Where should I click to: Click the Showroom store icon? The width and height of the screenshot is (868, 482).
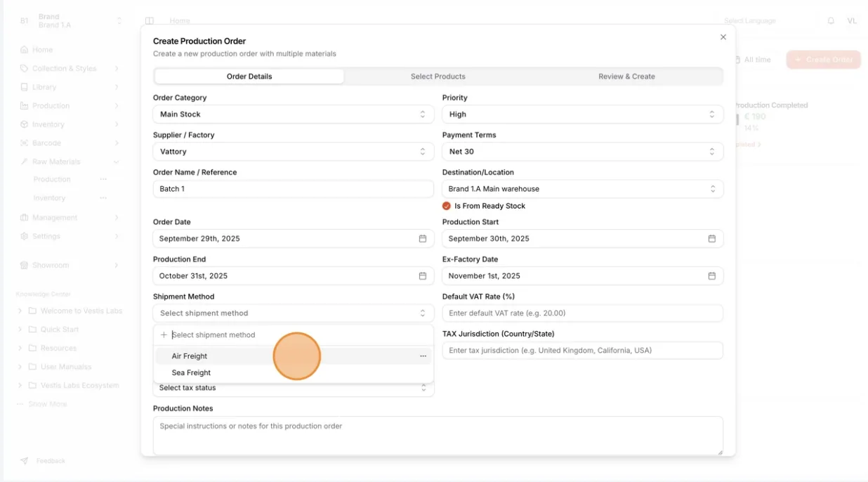click(25, 266)
